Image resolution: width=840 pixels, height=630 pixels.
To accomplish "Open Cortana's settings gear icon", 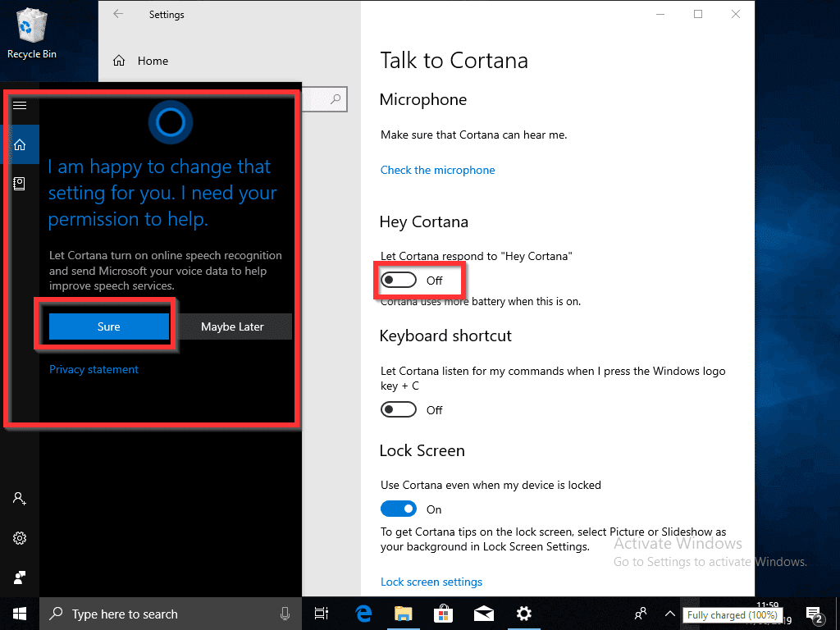I will (20, 538).
